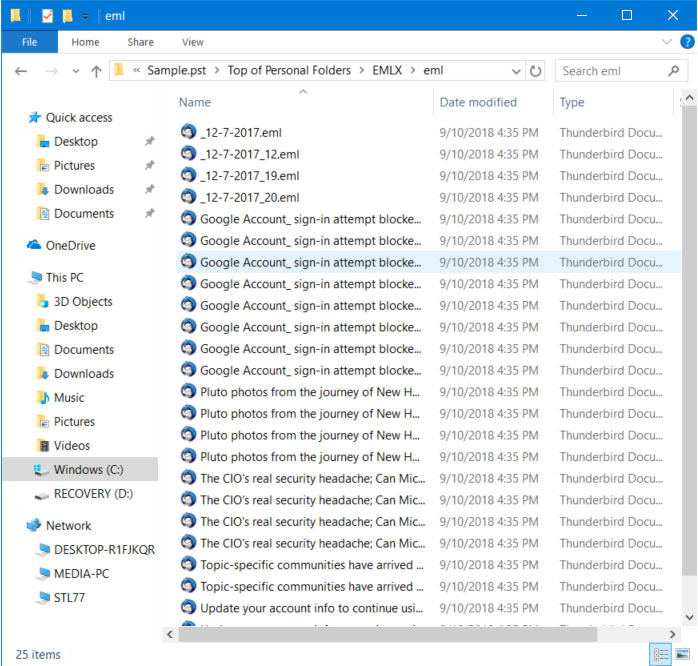
Task: Click the EMLX breadcrumb segment
Action: pyautogui.click(x=387, y=70)
